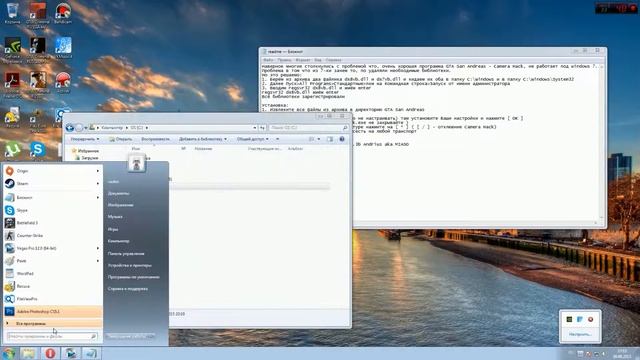This screenshot has height=360, width=640.
Task: Expand the Блокнот jump list arrow
Action: [98, 198]
